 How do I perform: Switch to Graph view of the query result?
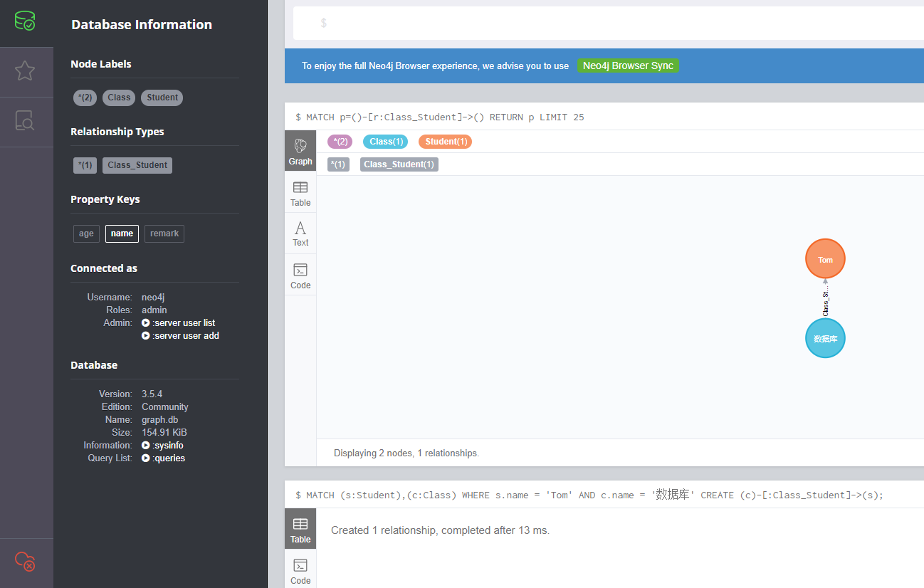click(x=300, y=150)
